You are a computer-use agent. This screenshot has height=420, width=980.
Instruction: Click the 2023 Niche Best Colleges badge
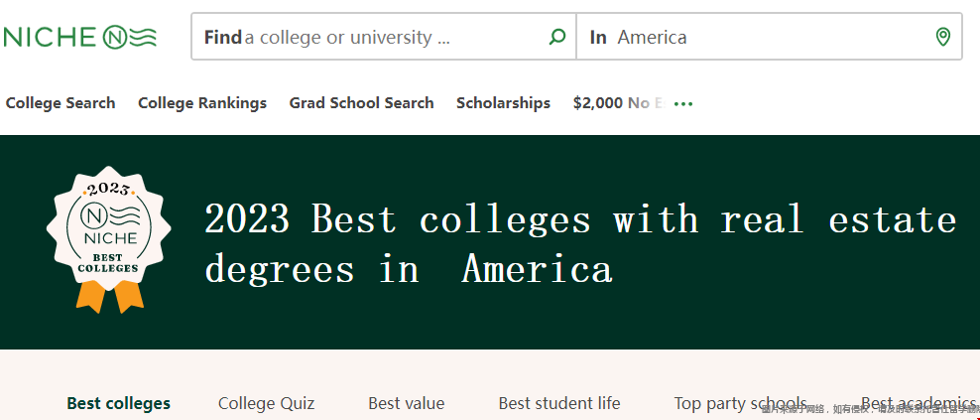[x=109, y=239]
